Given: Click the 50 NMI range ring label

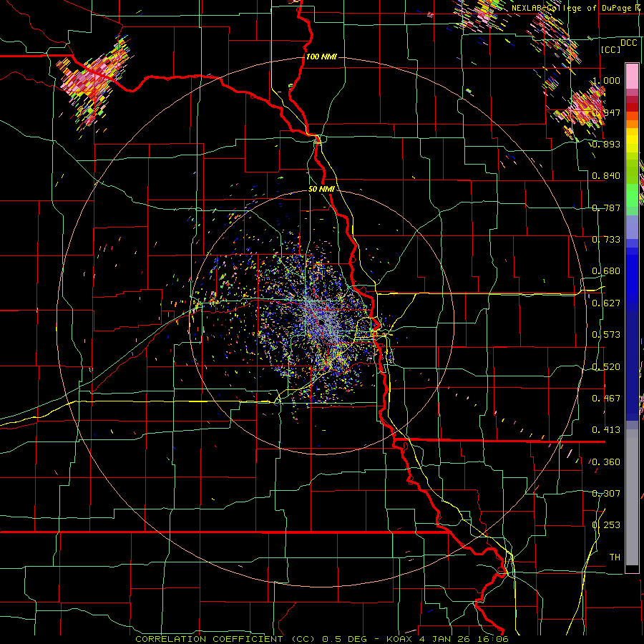Looking at the screenshot, I should pyautogui.click(x=321, y=189).
